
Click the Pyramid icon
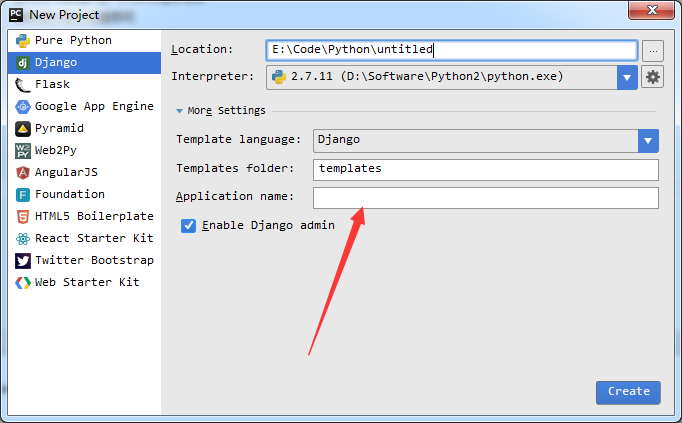[x=23, y=129]
